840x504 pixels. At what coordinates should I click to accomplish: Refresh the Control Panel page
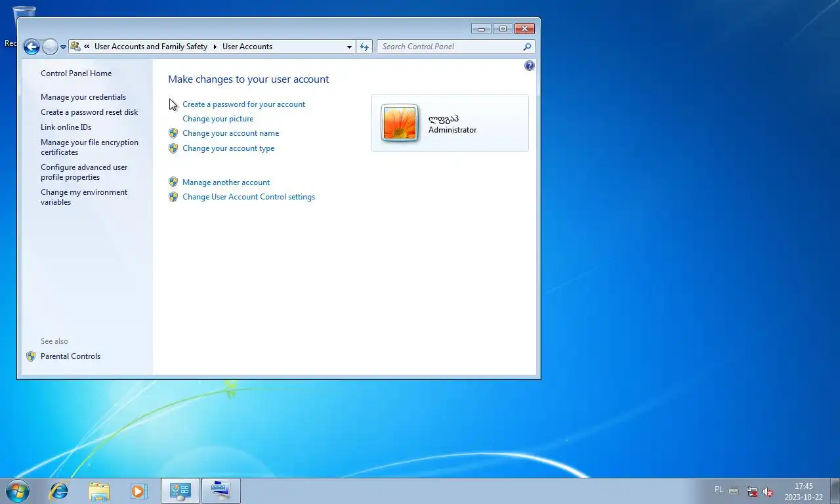click(364, 47)
